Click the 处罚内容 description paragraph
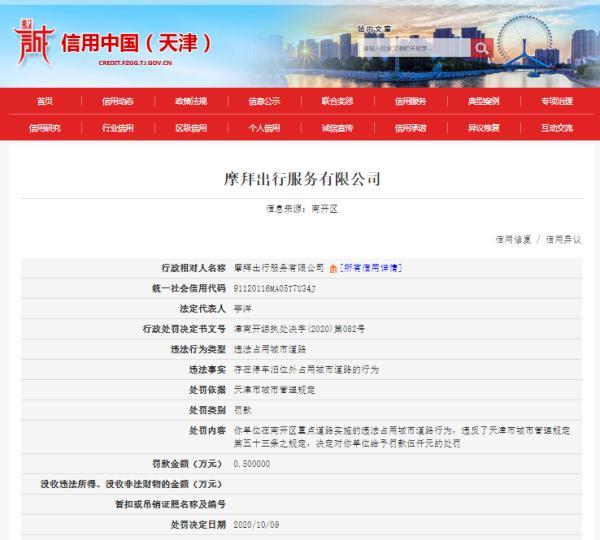 click(402, 437)
